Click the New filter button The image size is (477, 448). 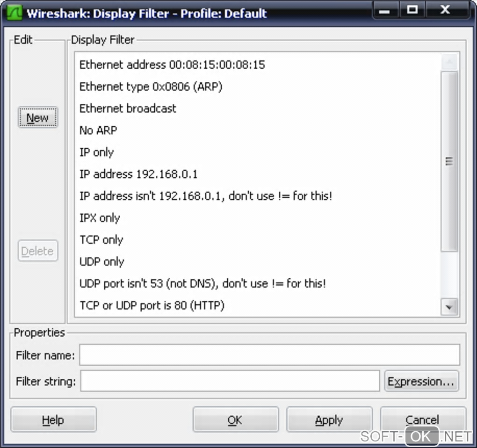[x=38, y=117]
